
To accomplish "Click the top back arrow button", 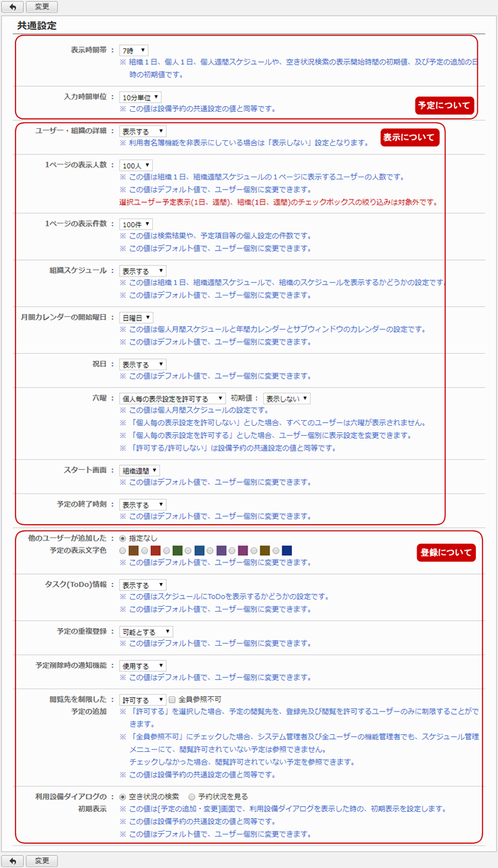I will click(11, 6).
